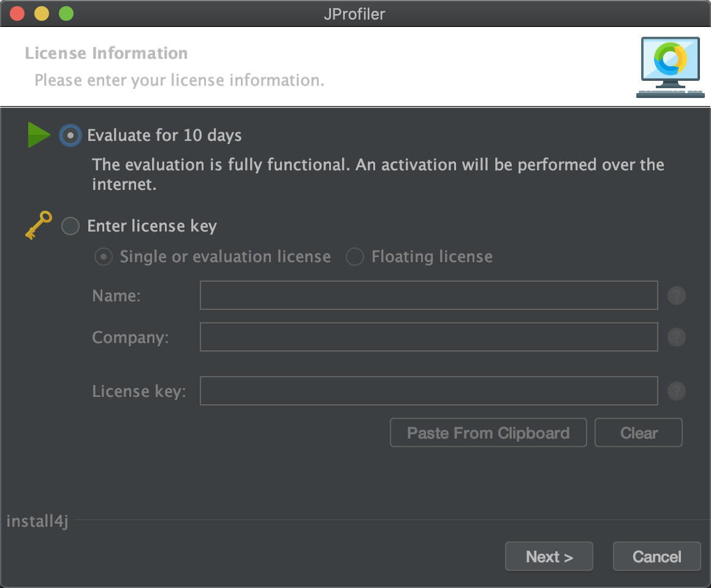Open help icon beside the Company field
This screenshot has height=588, width=711.
coord(676,337)
